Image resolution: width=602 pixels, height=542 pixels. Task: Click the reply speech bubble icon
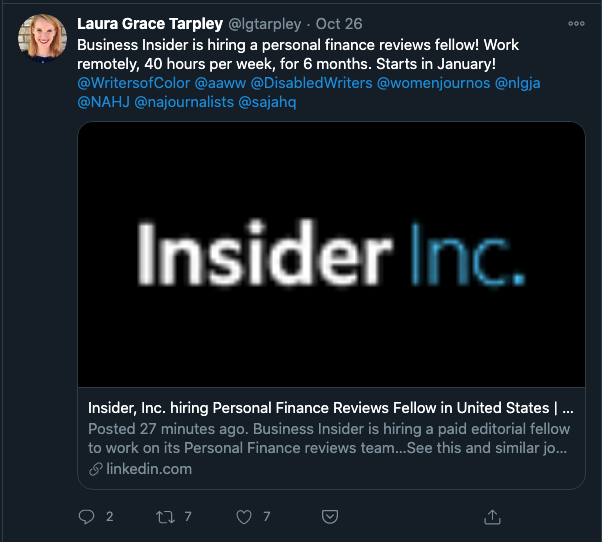(x=86, y=517)
